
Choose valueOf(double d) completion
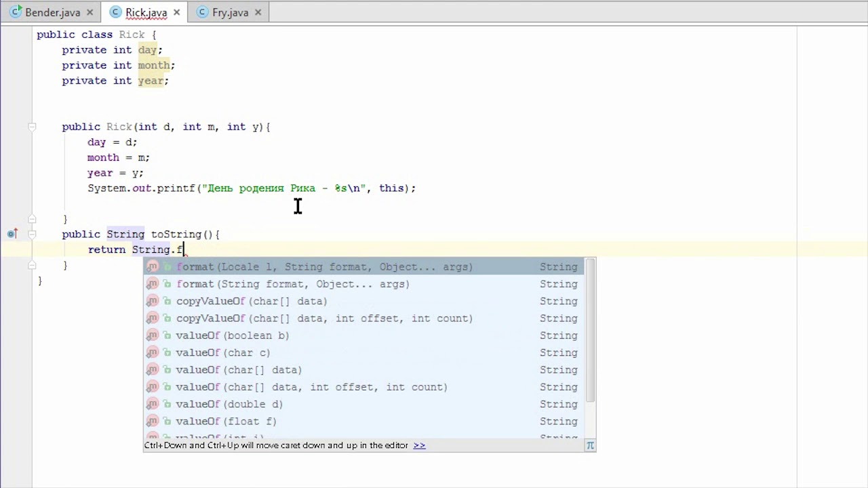(363, 404)
